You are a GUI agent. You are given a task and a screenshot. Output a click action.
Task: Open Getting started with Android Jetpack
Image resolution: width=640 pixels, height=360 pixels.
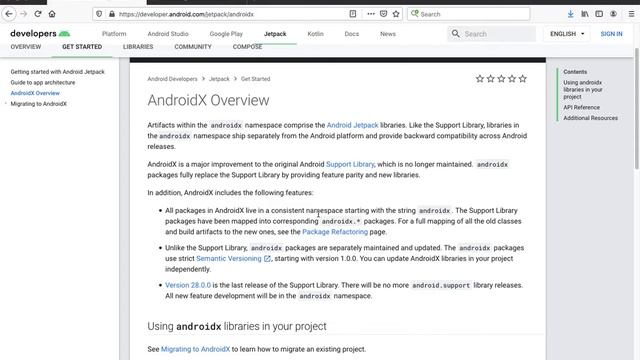click(x=58, y=72)
